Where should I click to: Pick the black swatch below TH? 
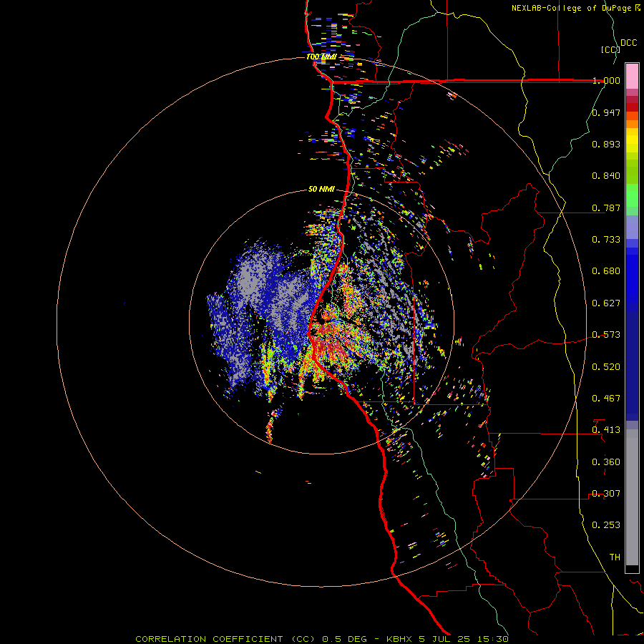click(x=632, y=568)
